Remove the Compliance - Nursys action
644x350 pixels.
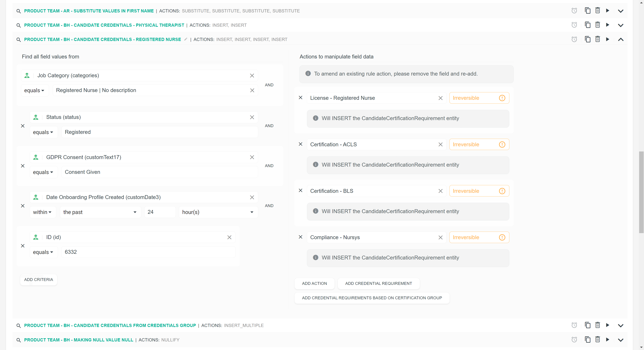(301, 237)
